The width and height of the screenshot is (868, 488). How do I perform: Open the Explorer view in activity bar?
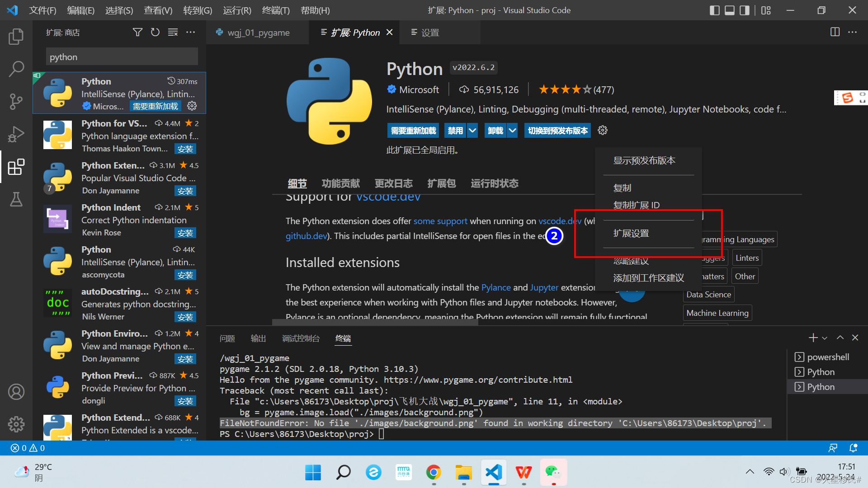tap(16, 37)
